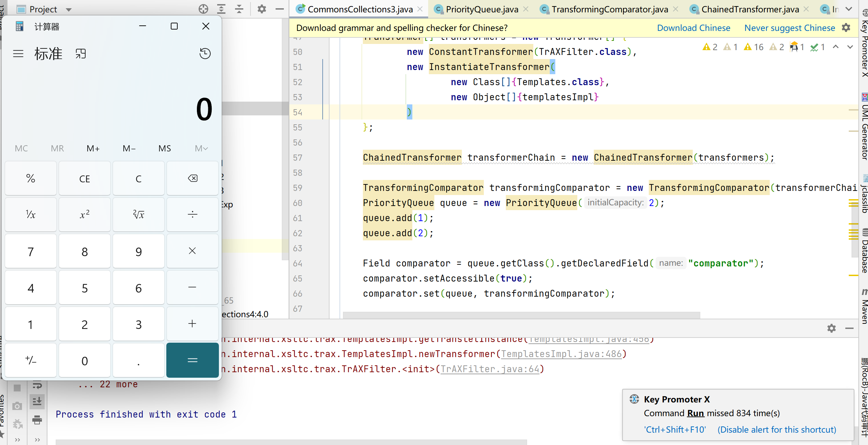868x445 pixels.
Task: Click the calculator backspace key
Action: coord(193,178)
